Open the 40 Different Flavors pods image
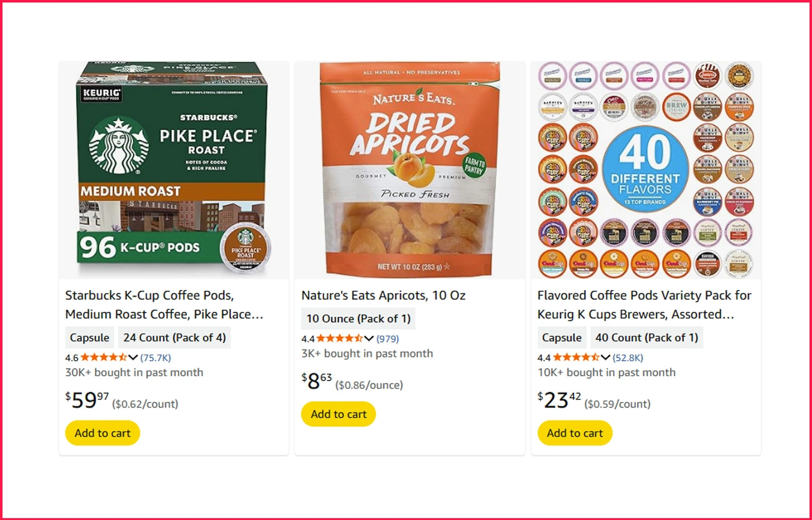This screenshot has height=520, width=812. [x=646, y=169]
